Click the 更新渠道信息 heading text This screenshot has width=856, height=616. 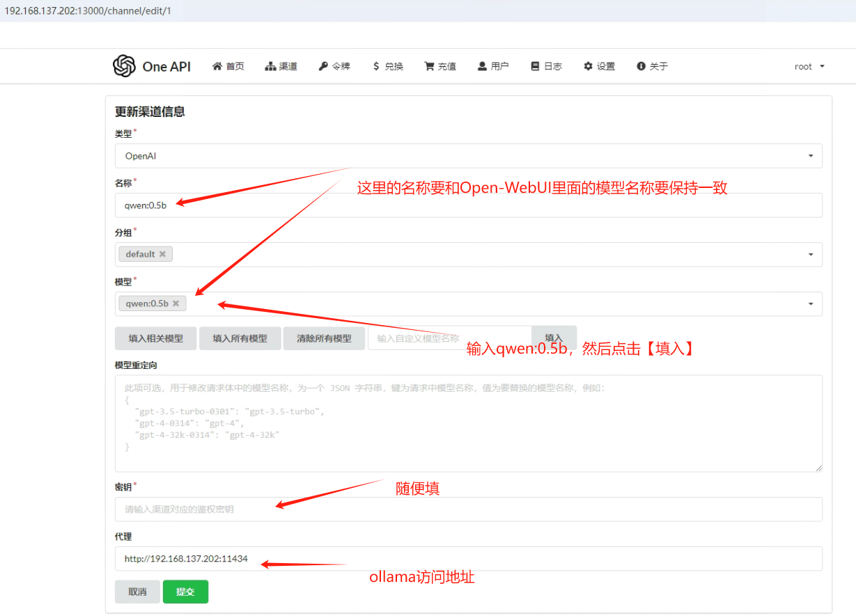click(150, 111)
